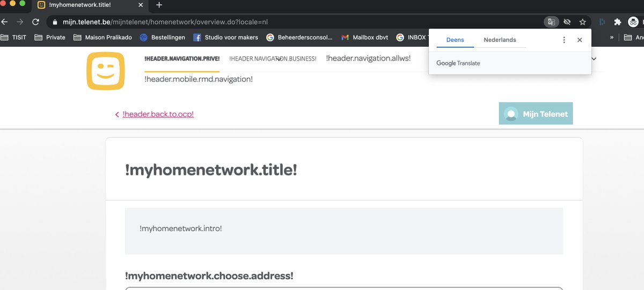Open the Beheerdersconsol... Google bookmark
The height and width of the screenshot is (290, 644).
pyautogui.click(x=299, y=38)
